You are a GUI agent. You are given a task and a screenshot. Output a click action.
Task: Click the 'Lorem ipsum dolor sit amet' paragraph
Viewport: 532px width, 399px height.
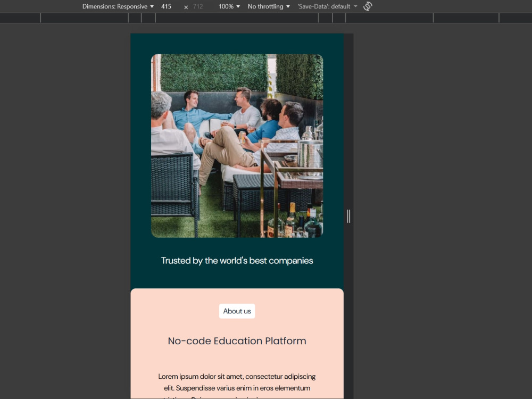(237, 387)
